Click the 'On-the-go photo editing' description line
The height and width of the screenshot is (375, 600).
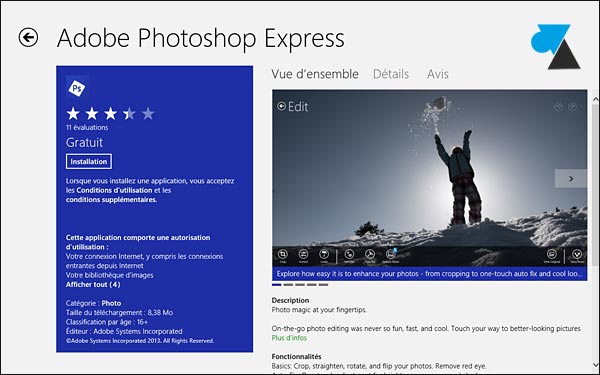pyautogui.click(x=426, y=328)
